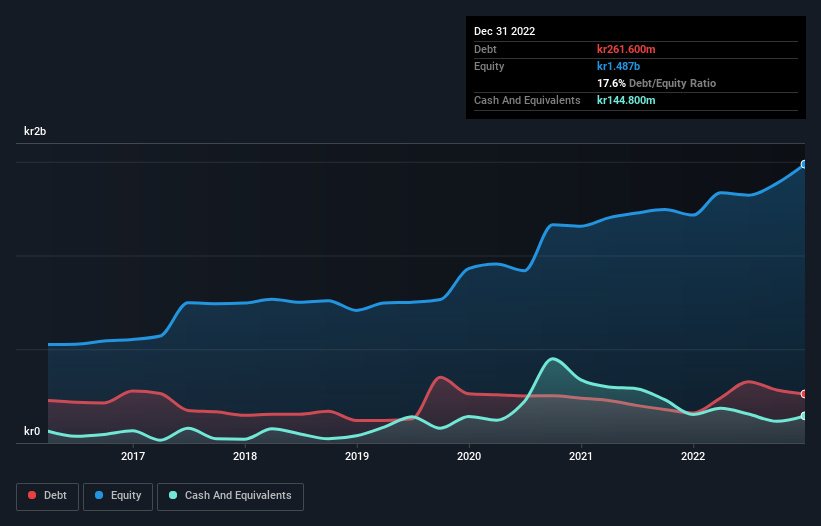Click the Debt tooltip row label

[x=485, y=49]
